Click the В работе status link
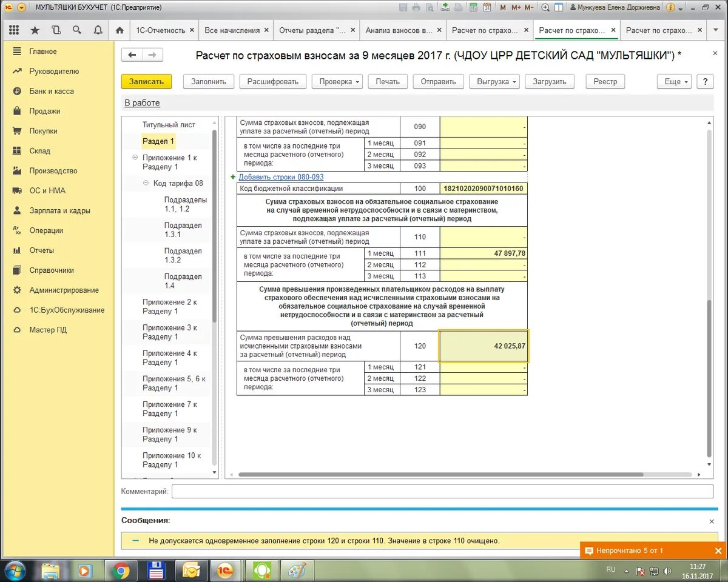728x582 pixels. point(142,103)
